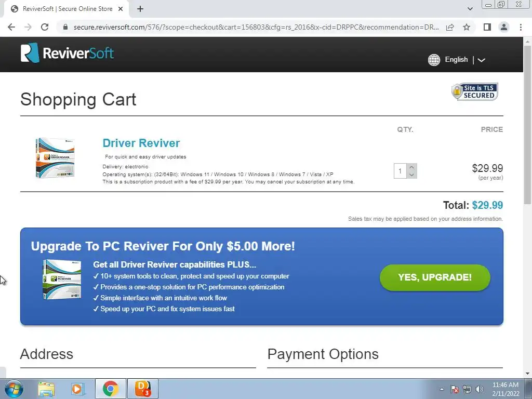
Task: Click the volume speaker tray icon
Action: (x=480, y=389)
